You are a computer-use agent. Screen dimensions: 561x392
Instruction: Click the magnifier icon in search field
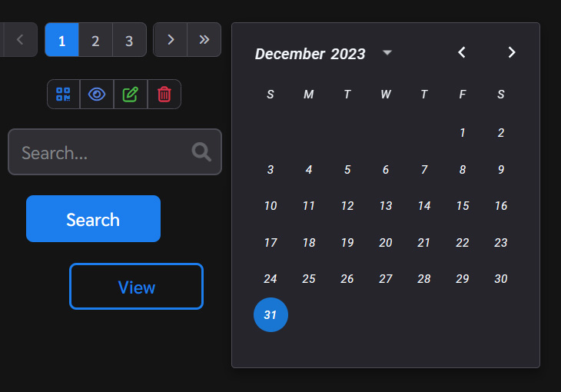click(x=202, y=152)
